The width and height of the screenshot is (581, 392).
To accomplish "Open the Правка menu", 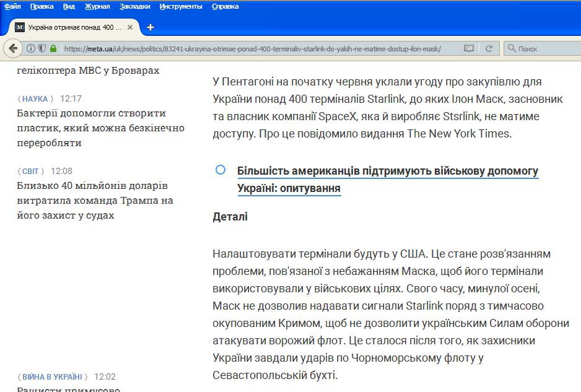I will [41, 6].
